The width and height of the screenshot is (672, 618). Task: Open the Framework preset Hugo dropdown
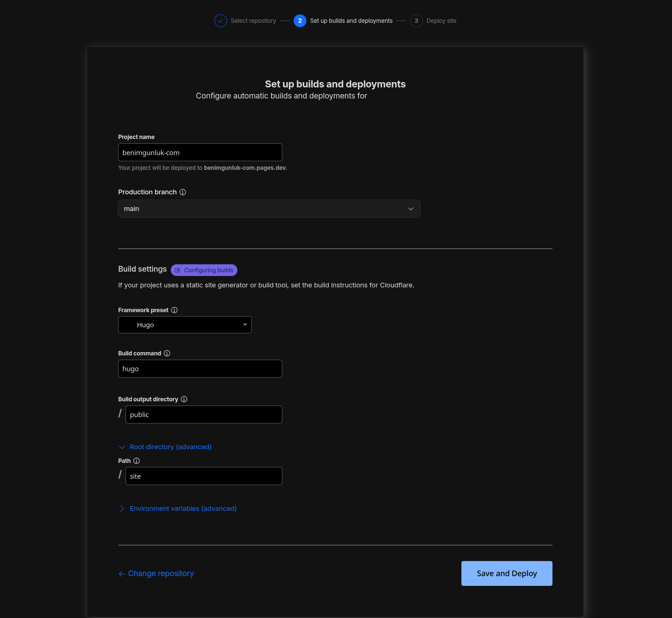185,325
